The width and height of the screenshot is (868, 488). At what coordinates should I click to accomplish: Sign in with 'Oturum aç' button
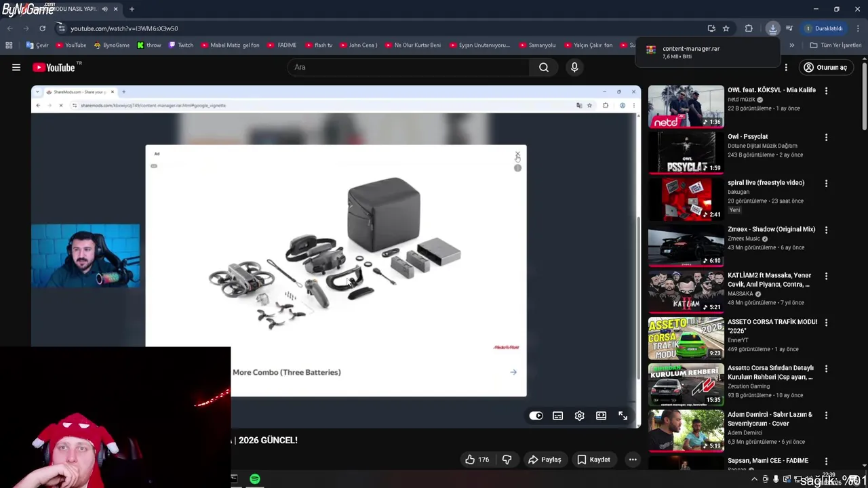[825, 67]
